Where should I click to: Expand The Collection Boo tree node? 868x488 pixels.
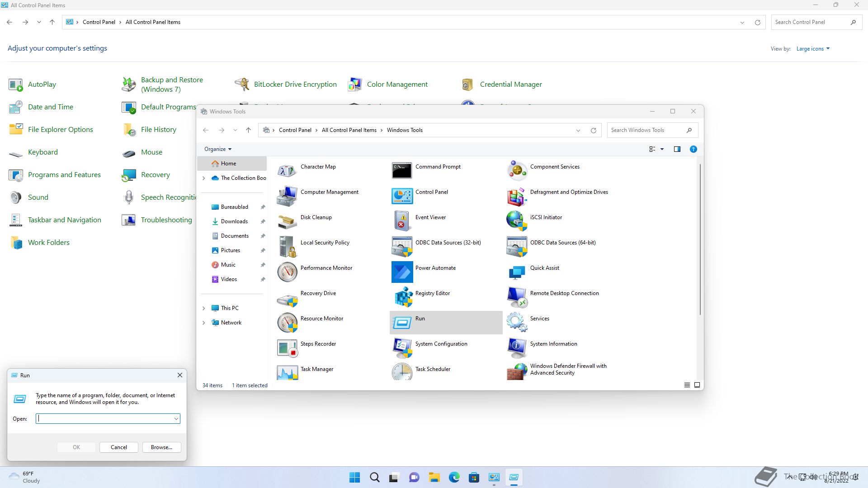(x=203, y=178)
